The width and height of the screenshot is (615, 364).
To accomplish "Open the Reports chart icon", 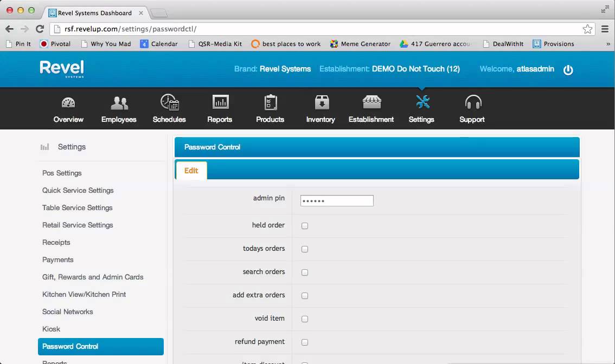I will [x=220, y=102].
